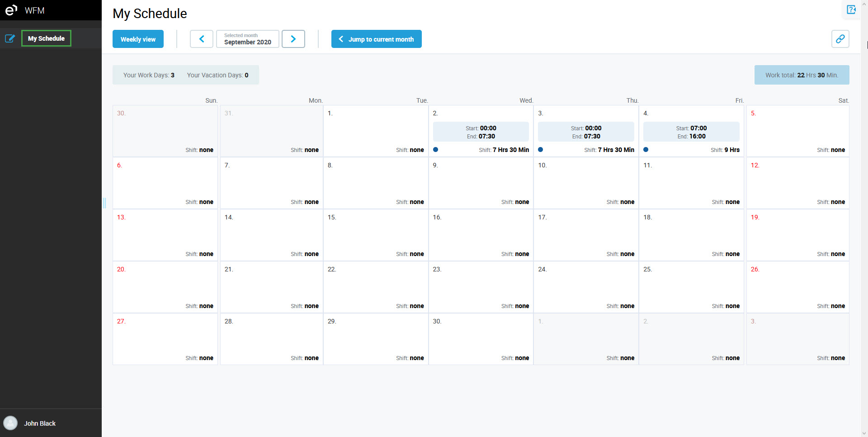Click the Friday 07:00 to 16:00 shift
Viewport: 868px width, 437px height.
[691, 132]
